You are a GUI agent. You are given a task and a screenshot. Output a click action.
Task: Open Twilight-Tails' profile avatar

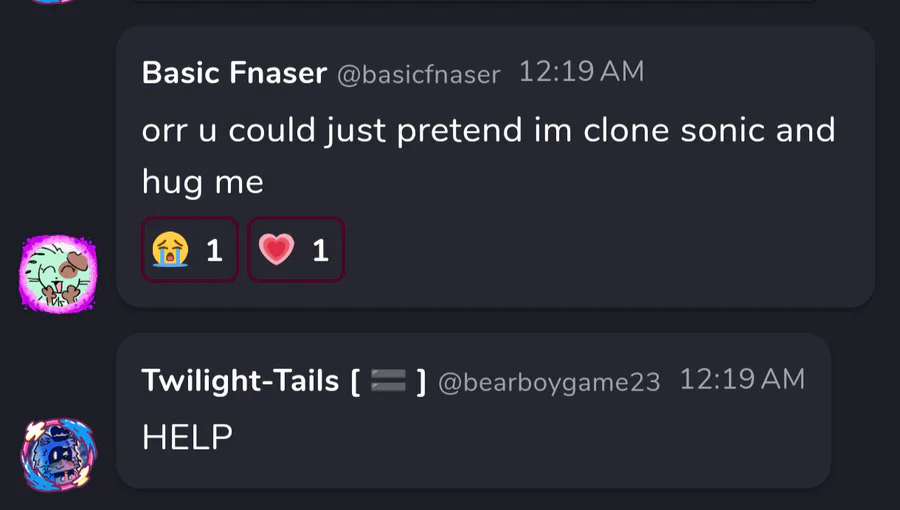[58, 455]
